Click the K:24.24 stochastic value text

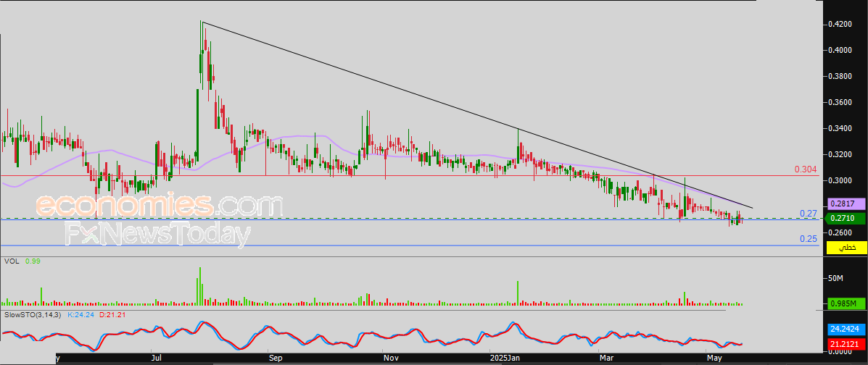[80, 315]
